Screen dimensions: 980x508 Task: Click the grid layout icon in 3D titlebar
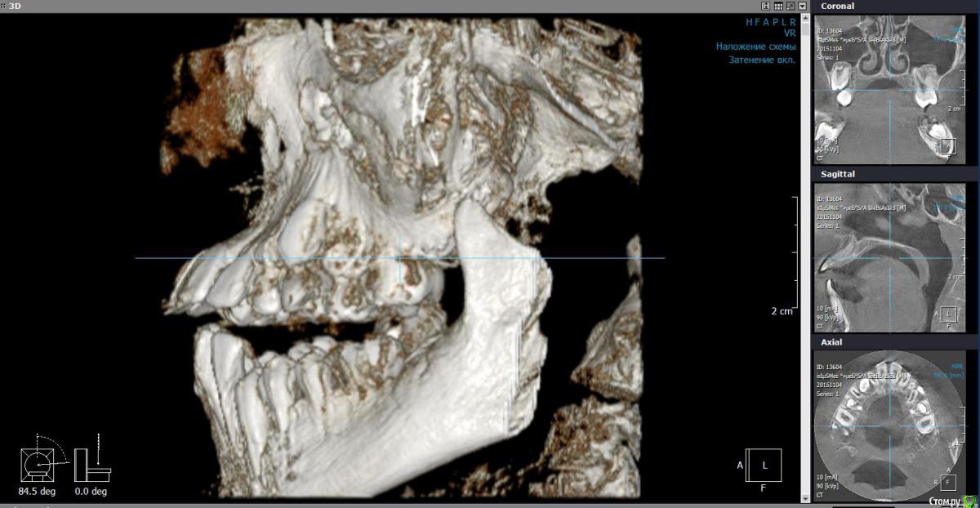[x=777, y=6]
